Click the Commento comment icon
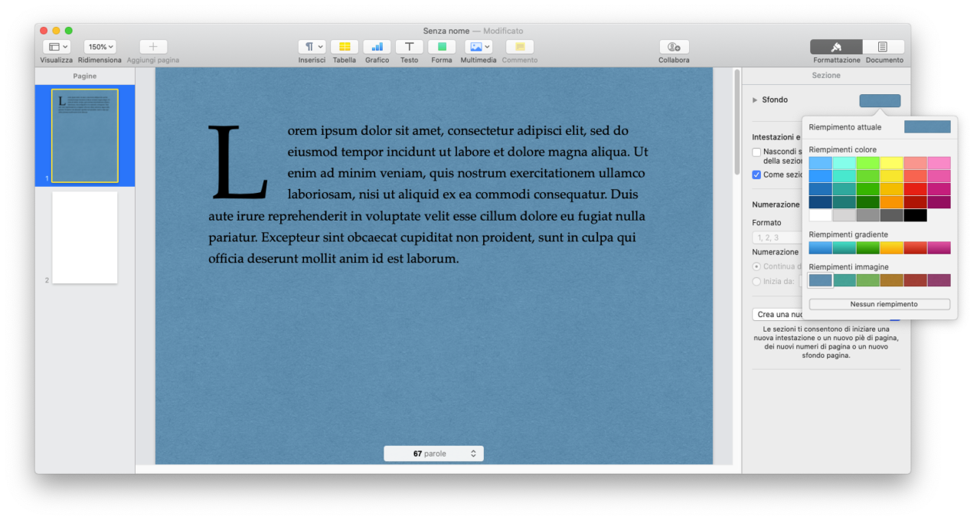Image resolution: width=980 pixels, height=520 pixels. point(520,47)
